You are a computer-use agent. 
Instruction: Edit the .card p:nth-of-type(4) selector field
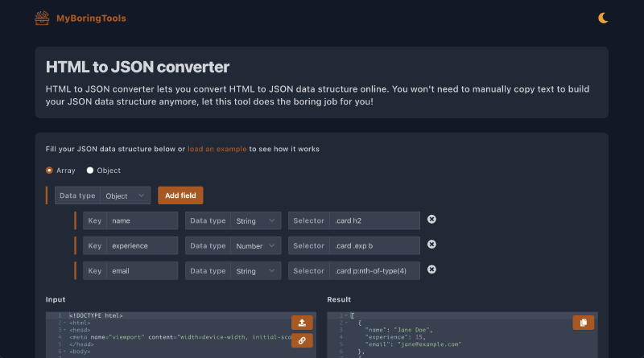(x=374, y=271)
